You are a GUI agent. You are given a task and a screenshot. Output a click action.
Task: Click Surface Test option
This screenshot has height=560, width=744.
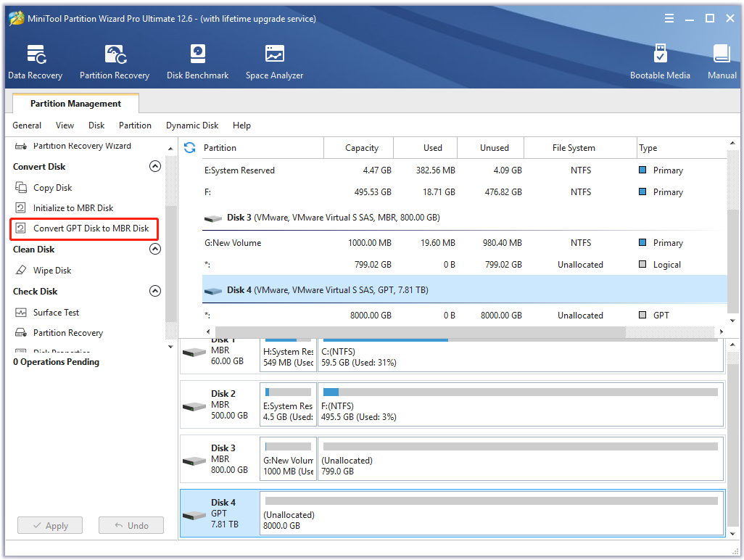(56, 312)
